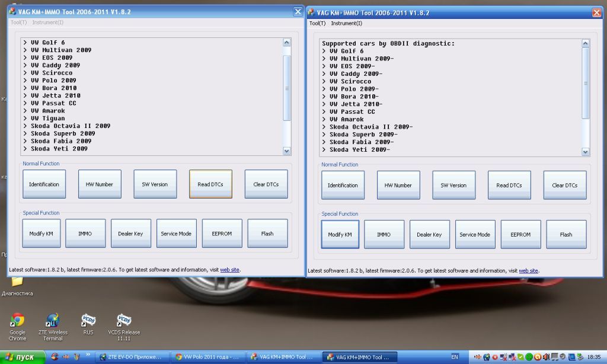The width and height of the screenshot is (607, 364).
Task: Click Identification in right window
Action: [x=343, y=185]
